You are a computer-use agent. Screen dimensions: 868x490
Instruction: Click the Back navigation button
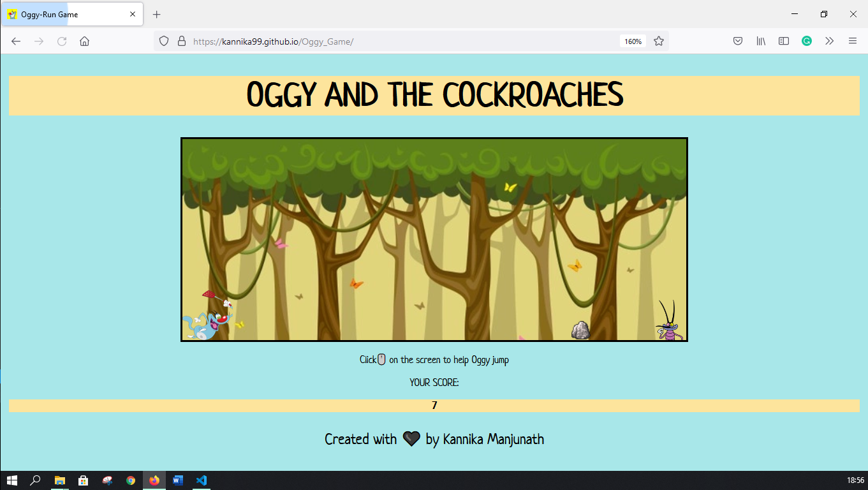[x=15, y=40]
